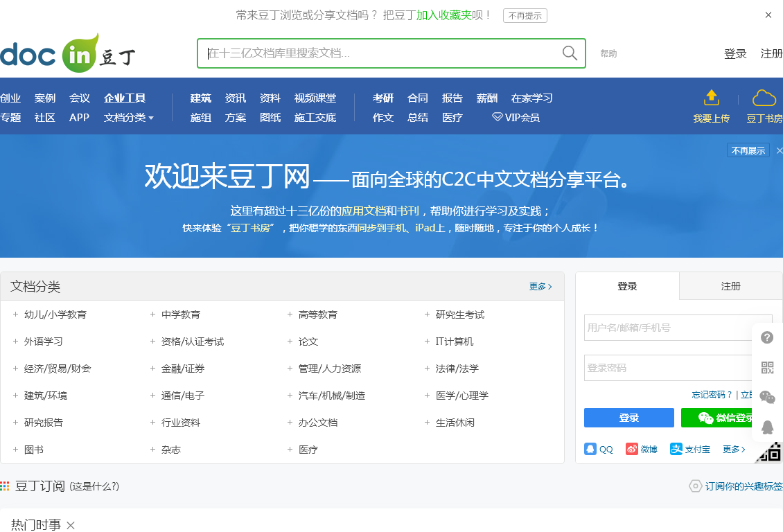Open 施工交底 in the navigation

click(x=315, y=117)
